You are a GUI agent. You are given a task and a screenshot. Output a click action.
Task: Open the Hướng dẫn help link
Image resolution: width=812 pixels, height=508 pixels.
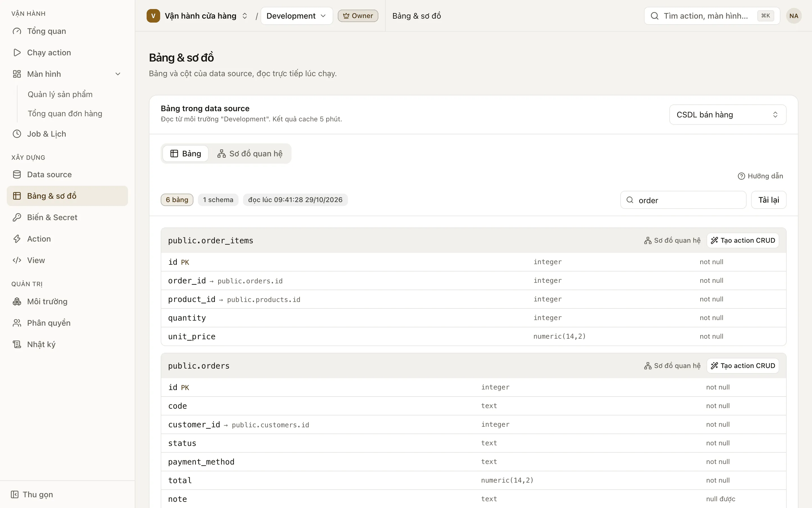tap(760, 176)
